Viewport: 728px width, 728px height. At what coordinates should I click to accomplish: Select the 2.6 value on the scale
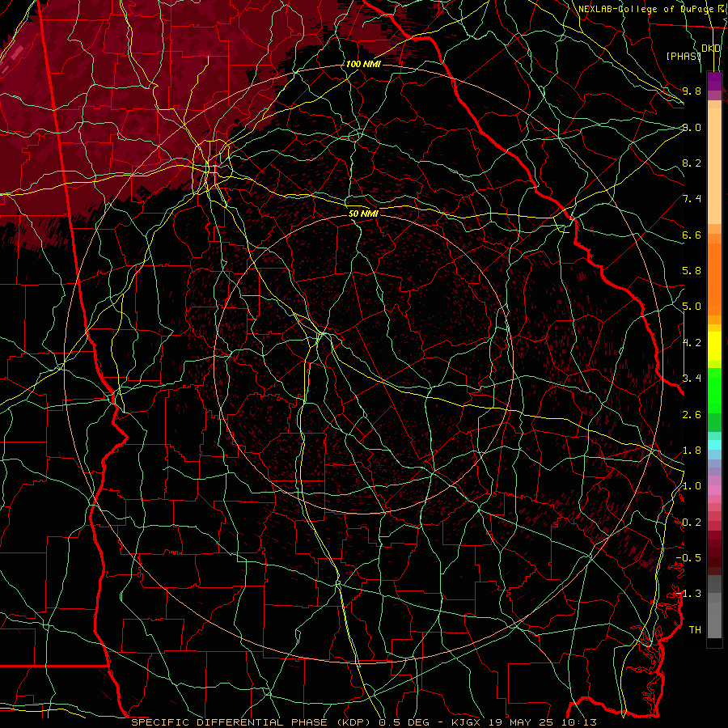point(692,415)
